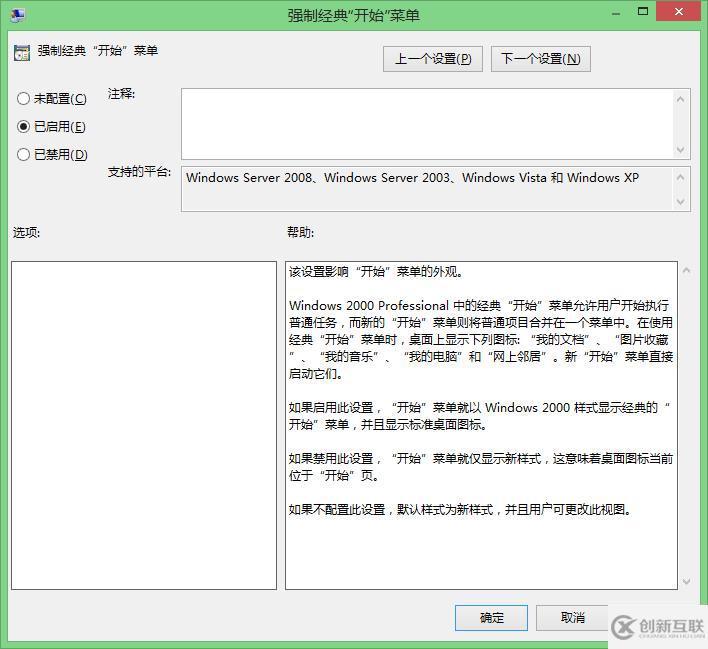Click up arrow of 帮助 panel scrollbar
The image size is (708, 649).
pyautogui.click(x=687, y=271)
